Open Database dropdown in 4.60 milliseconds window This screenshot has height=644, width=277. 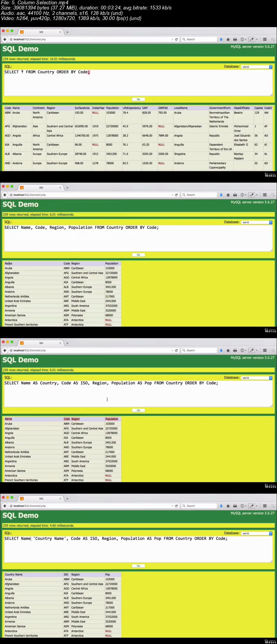click(257, 533)
